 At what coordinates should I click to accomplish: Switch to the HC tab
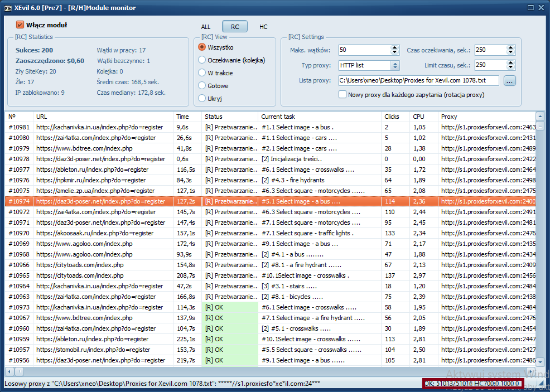point(263,27)
